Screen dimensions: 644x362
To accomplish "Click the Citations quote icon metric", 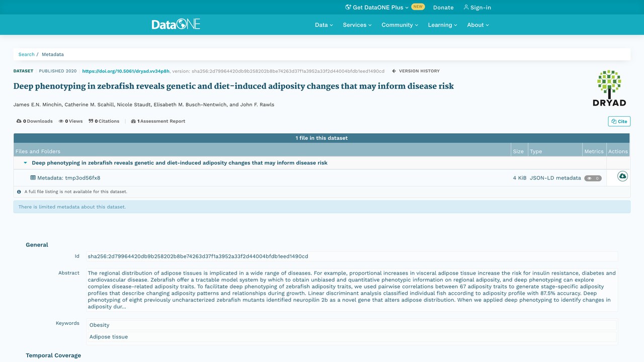I will click(91, 121).
